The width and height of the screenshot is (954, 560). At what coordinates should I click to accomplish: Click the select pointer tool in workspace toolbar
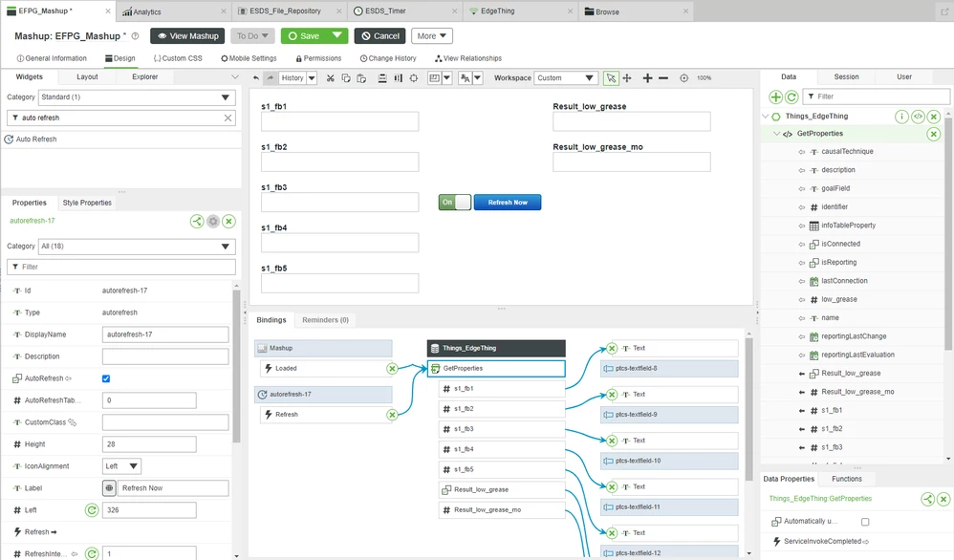tap(611, 77)
